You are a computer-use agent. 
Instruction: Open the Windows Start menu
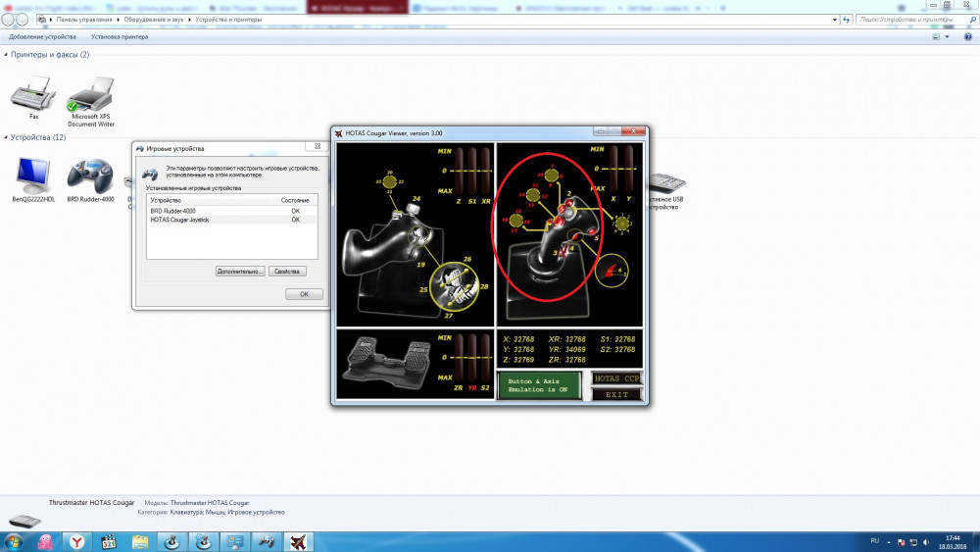pos(14,541)
